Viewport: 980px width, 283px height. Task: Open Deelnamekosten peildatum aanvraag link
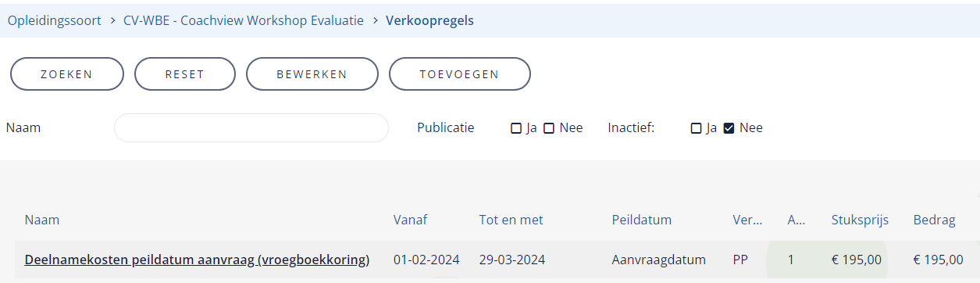coord(197,260)
